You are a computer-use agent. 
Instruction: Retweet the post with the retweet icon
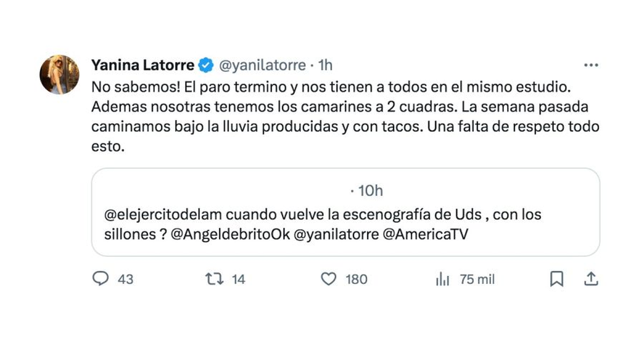pyautogui.click(x=215, y=279)
